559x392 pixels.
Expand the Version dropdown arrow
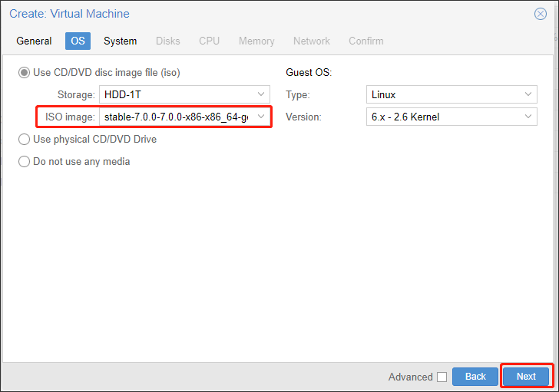pos(528,117)
